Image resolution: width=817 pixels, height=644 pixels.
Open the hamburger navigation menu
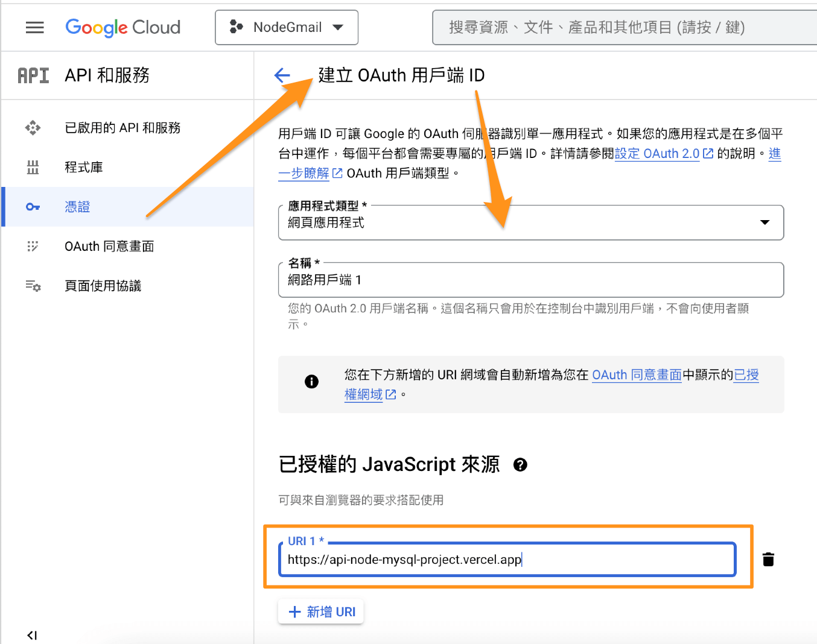(35, 28)
